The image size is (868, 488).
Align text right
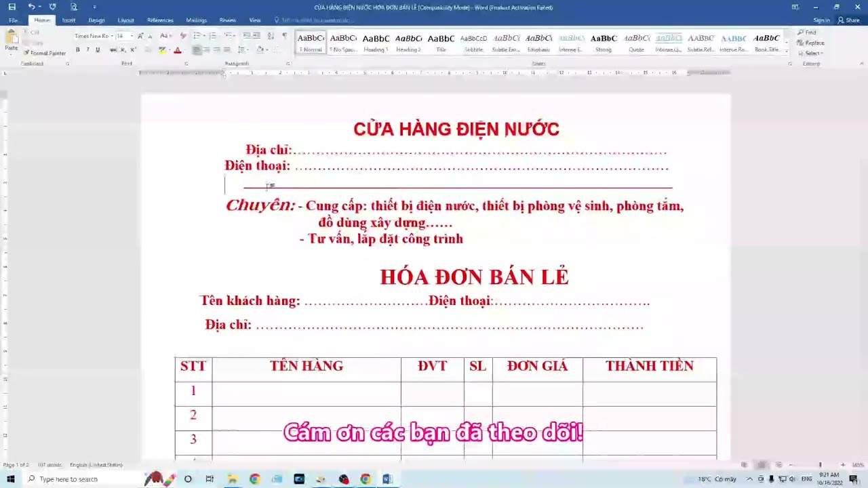[x=217, y=49]
